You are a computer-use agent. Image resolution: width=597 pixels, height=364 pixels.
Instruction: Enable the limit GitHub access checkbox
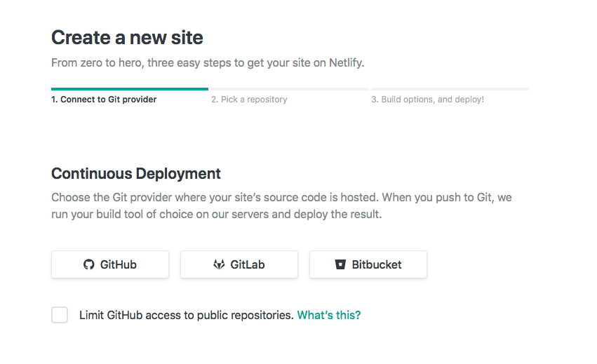(x=60, y=315)
